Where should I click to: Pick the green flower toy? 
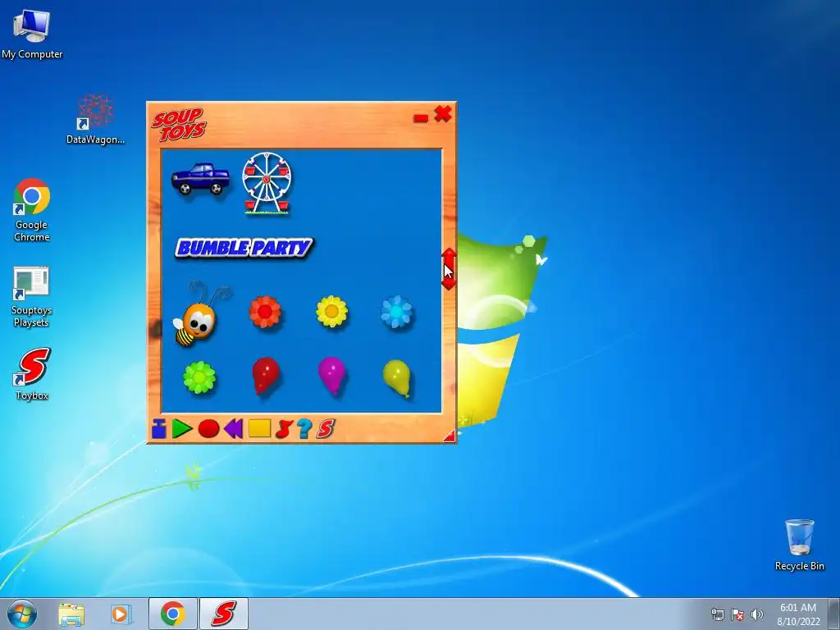click(199, 377)
